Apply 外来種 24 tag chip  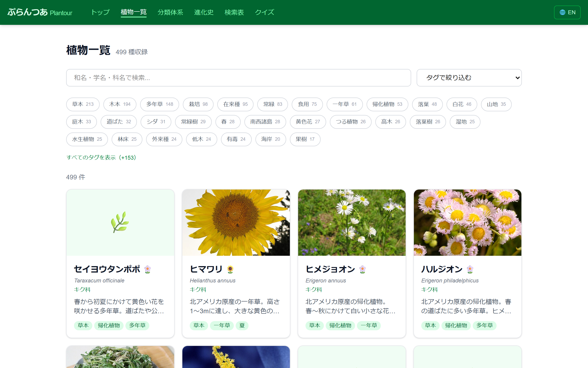[x=164, y=139]
